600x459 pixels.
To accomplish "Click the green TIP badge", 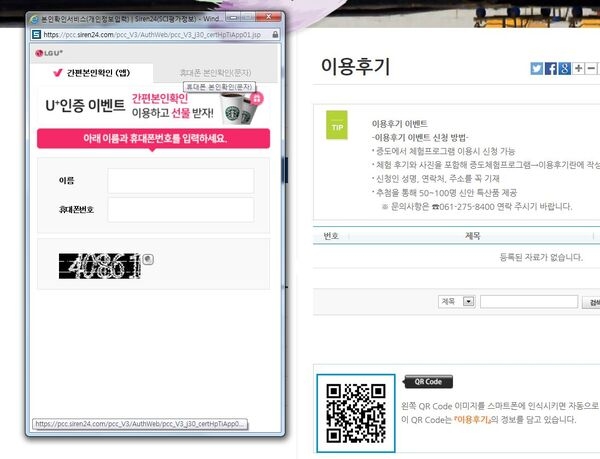I will [x=337, y=125].
